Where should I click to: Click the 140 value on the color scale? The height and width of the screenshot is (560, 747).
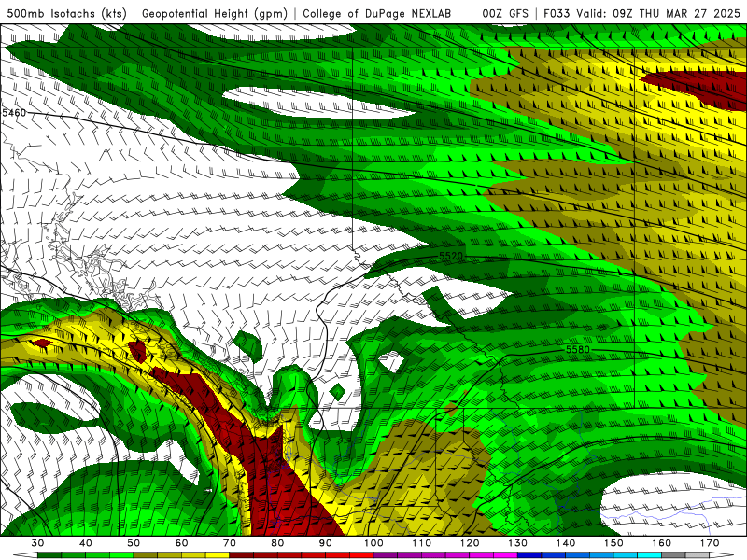[x=566, y=543]
